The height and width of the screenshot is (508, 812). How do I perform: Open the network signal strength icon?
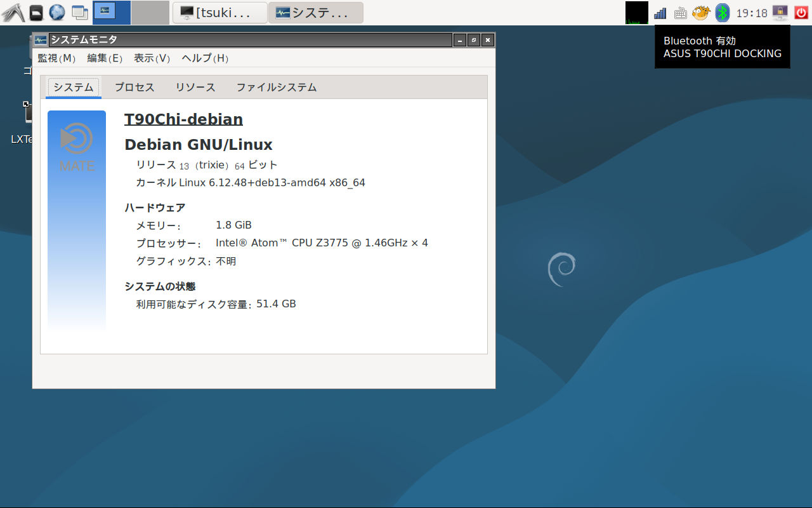pyautogui.click(x=660, y=13)
